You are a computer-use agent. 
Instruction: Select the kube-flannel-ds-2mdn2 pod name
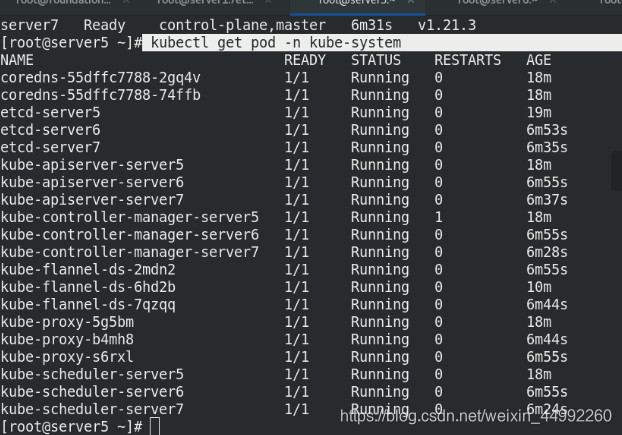[x=88, y=269]
